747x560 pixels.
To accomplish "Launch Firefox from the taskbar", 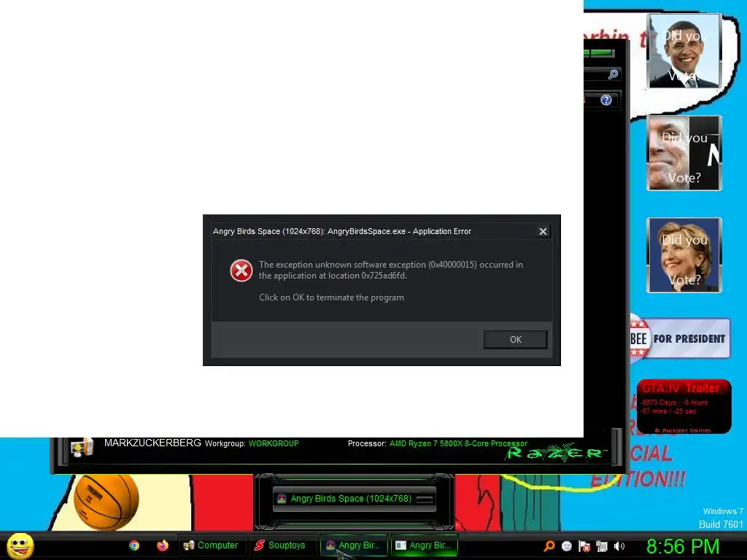I will coord(163,545).
